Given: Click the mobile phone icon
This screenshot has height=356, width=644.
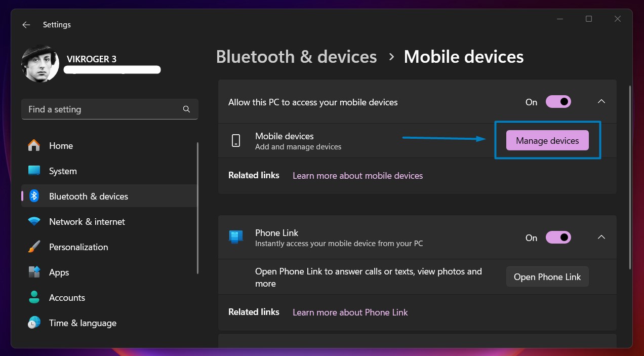Looking at the screenshot, I should point(236,141).
